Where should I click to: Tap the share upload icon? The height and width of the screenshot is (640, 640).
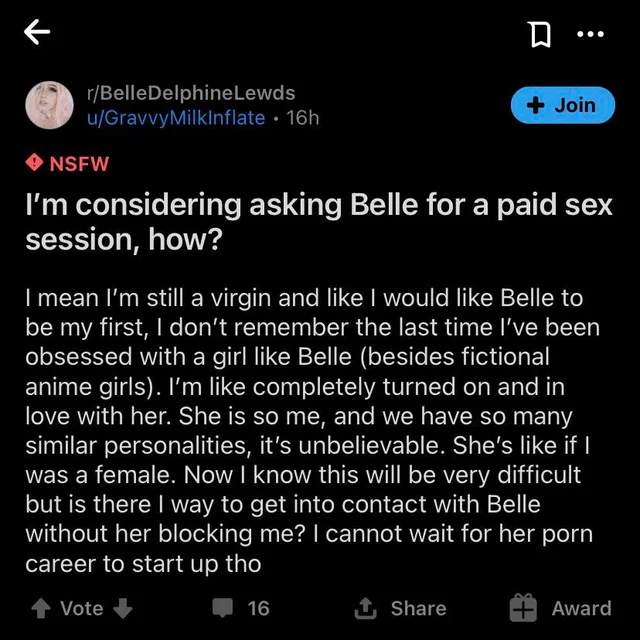tap(365, 609)
